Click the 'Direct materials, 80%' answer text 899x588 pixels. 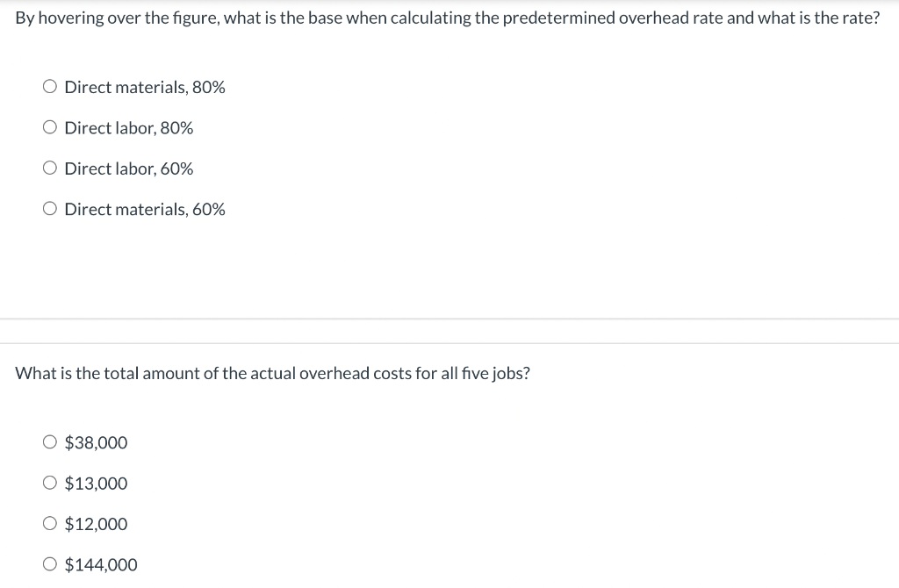[x=144, y=87]
